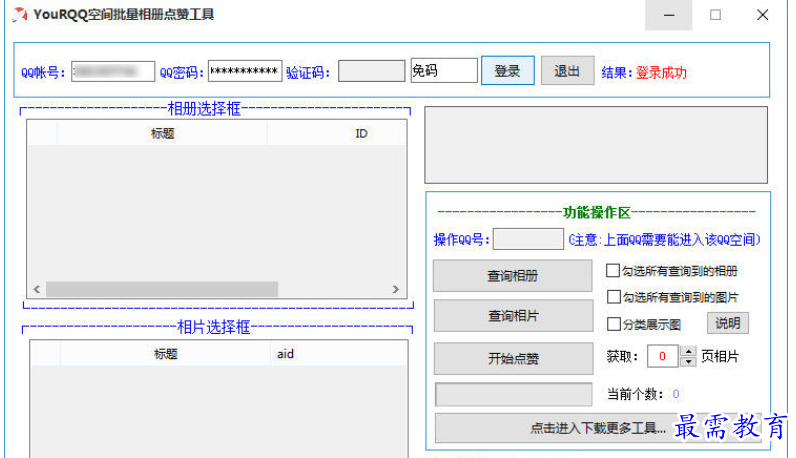Click 点击进入下载更多工具 button
Screen dimensions: 796x458
598,428
